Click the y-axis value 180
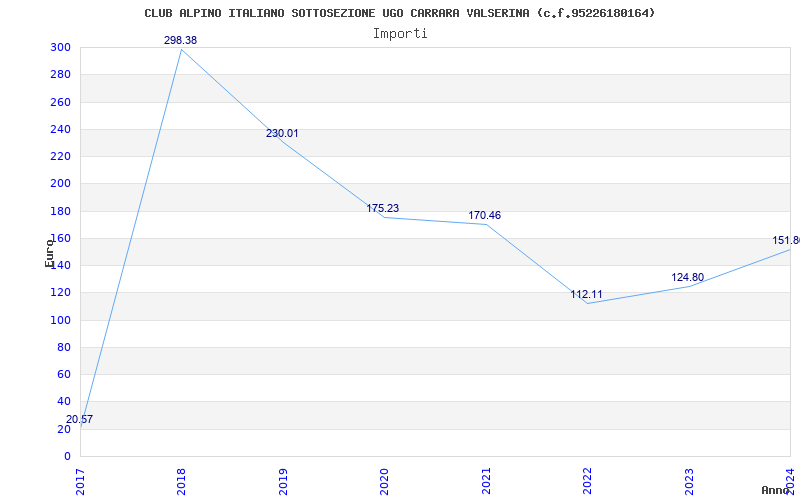 click(x=60, y=211)
